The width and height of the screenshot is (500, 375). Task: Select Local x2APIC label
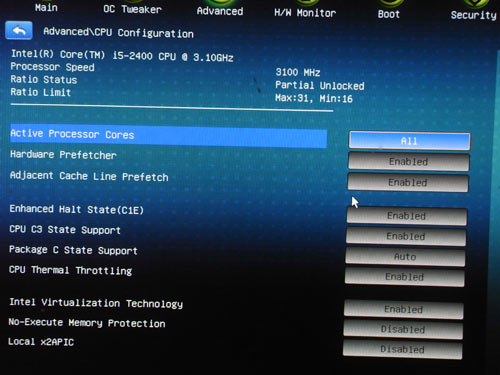click(41, 342)
